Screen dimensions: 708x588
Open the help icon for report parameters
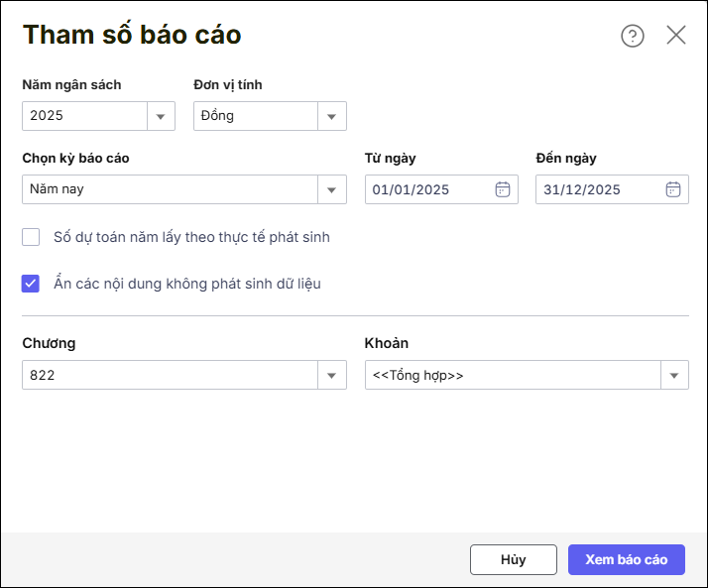coord(632,36)
